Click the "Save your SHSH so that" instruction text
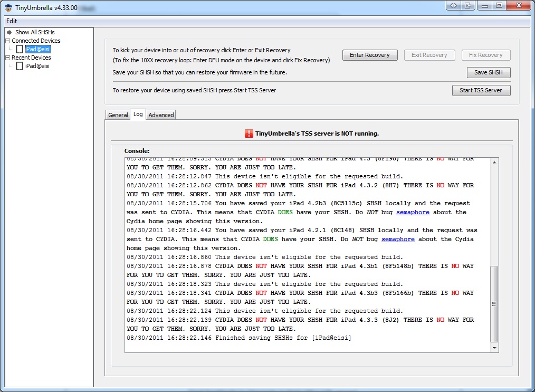 click(x=199, y=72)
